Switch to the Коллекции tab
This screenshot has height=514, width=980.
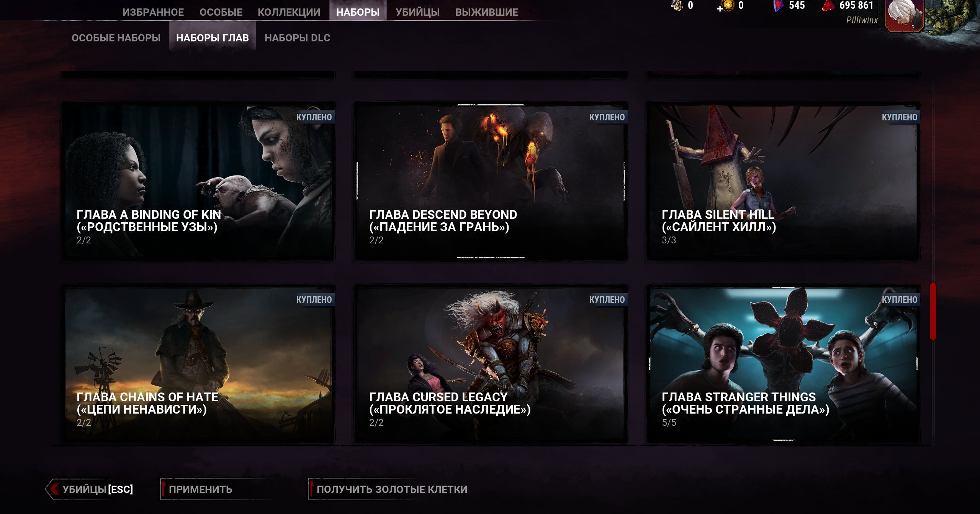(x=289, y=12)
